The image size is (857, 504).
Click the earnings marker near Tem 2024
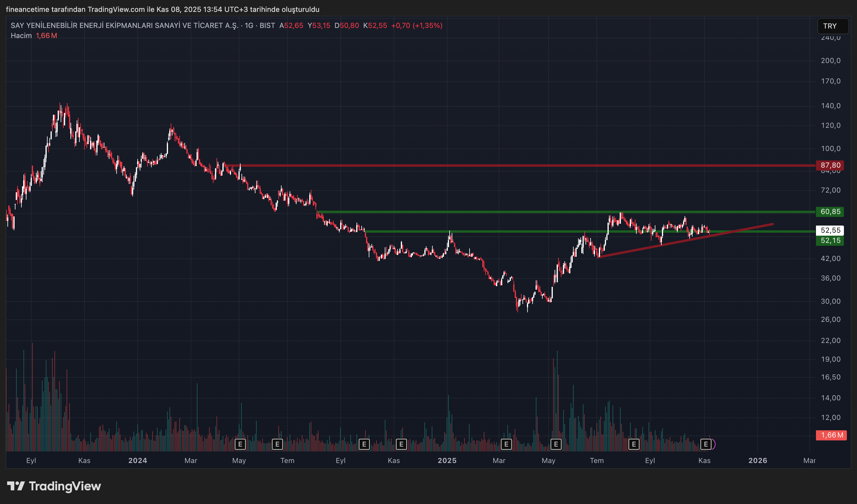click(x=278, y=444)
